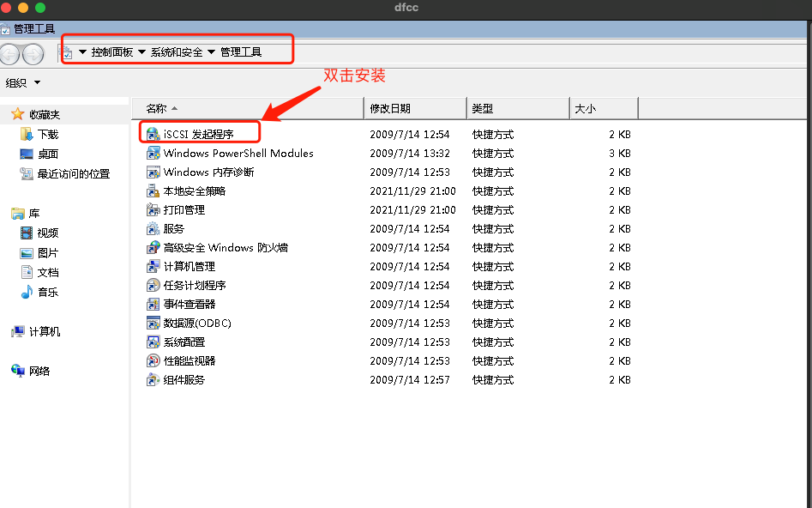Click the 系统配置 icon

pyautogui.click(x=153, y=342)
